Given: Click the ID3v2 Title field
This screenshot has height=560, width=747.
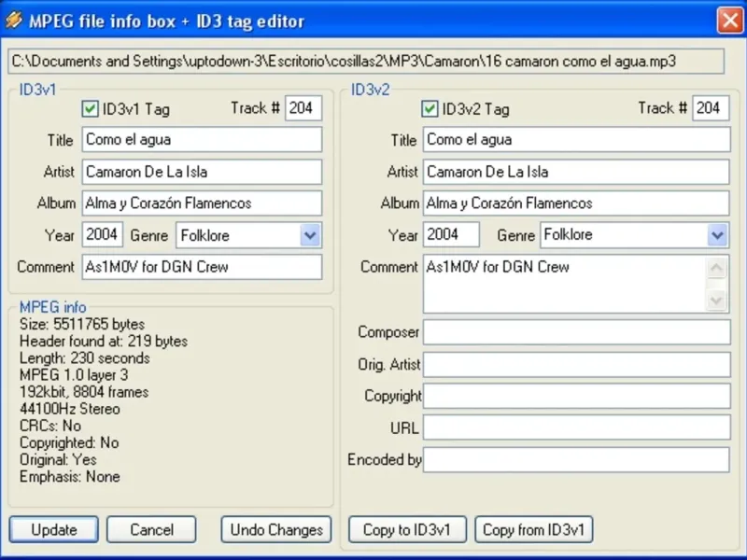Looking at the screenshot, I should (576, 139).
